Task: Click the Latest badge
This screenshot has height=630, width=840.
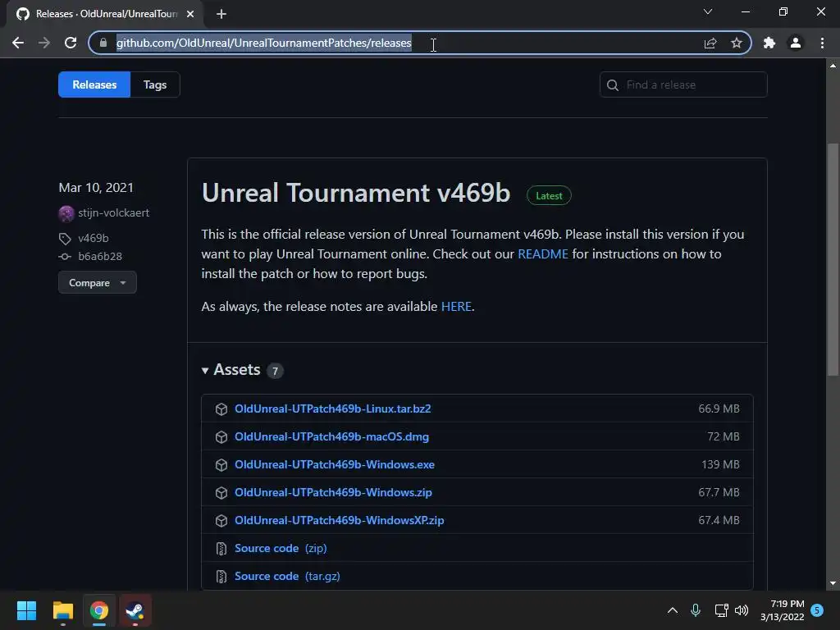Action: click(x=549, y=195)
